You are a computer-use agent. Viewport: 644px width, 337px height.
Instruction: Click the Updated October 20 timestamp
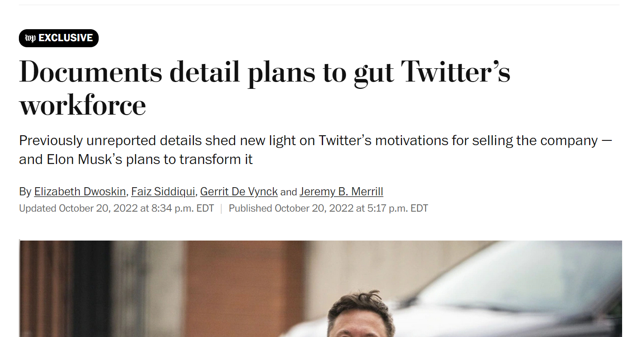point(116,209)
